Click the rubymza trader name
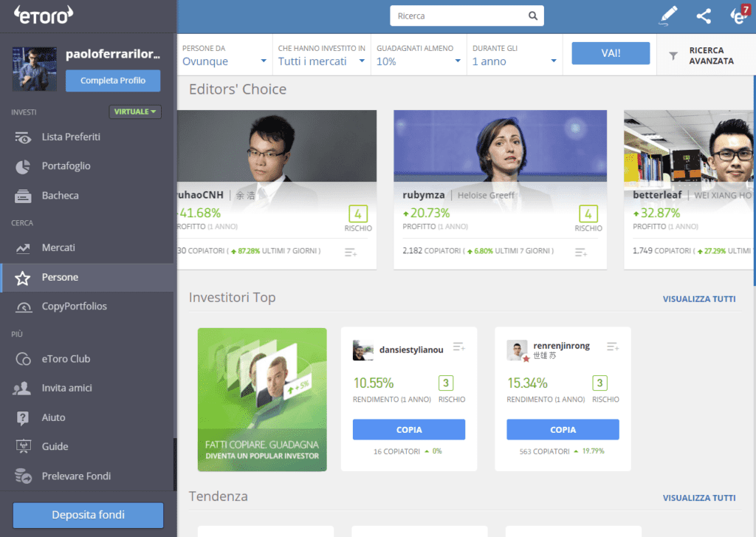The image size is (756, 537). (x=423, y=195)
